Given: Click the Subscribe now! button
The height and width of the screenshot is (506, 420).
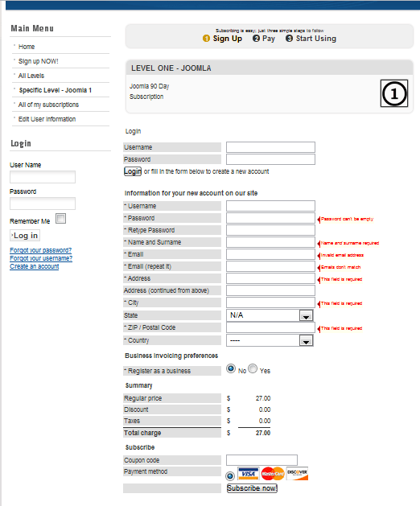Looking at the screenshot, I should tap(252, 488).
